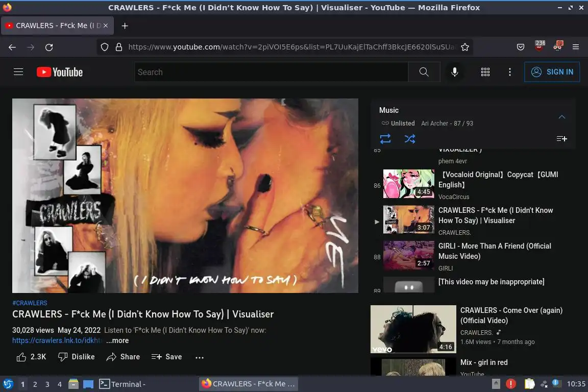Open the extension icon before the Firefox menu
This screenshot has width=588, height=392.
(x=557, y=46)
